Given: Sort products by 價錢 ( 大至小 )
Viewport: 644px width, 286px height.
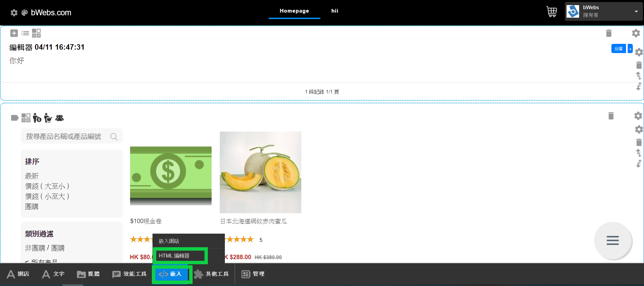Looking at the screenshot, I should 47,186.
